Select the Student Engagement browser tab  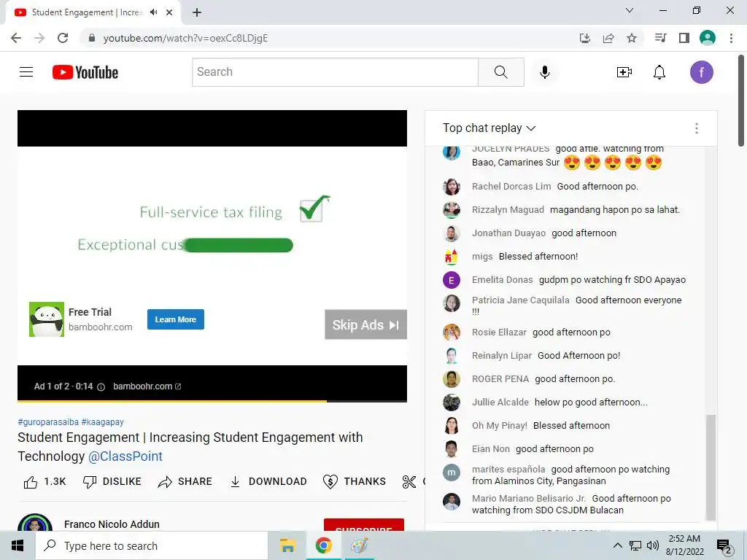(93, 12)
